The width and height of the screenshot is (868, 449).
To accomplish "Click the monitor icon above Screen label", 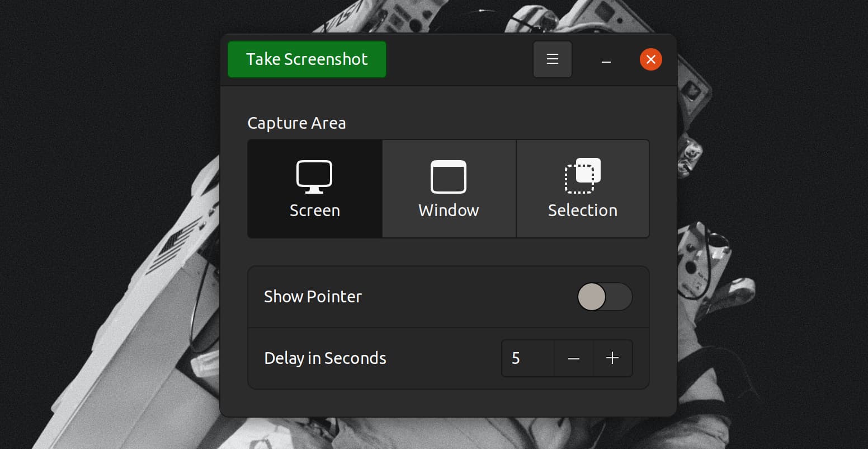I will point(314,176).
